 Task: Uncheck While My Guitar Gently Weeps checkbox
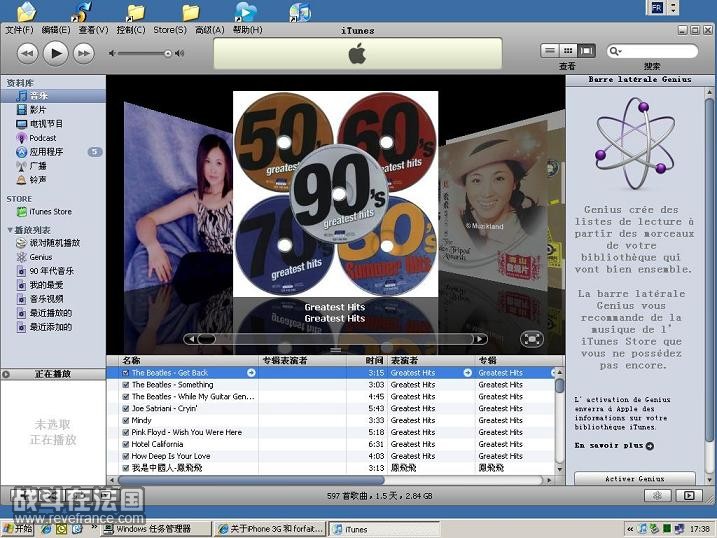126,397
